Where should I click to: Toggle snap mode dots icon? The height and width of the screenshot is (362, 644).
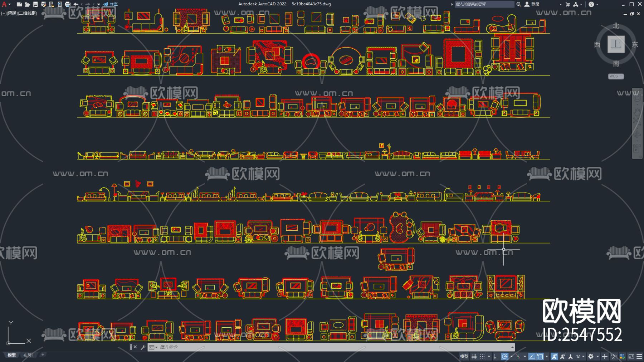(482, 357)
